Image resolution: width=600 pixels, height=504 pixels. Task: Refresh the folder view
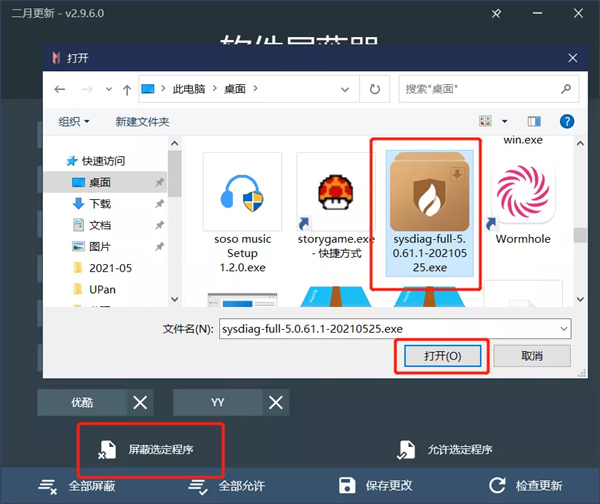click(x=375, y=90)
